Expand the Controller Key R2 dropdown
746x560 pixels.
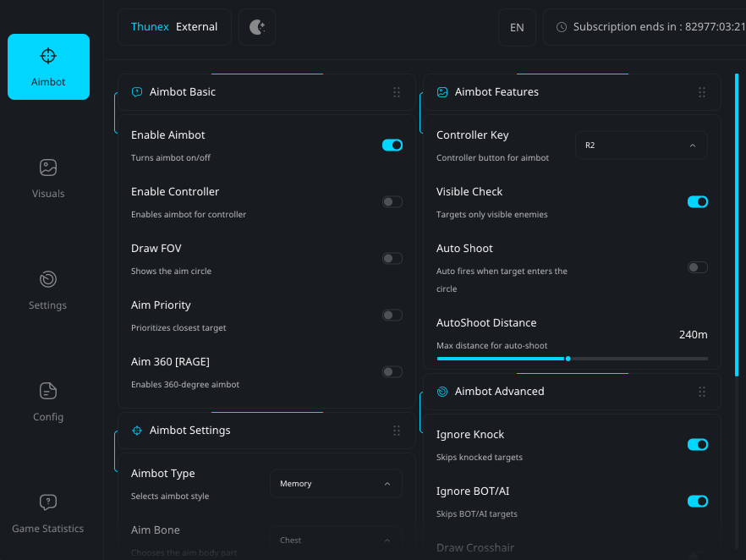point(641,145)
